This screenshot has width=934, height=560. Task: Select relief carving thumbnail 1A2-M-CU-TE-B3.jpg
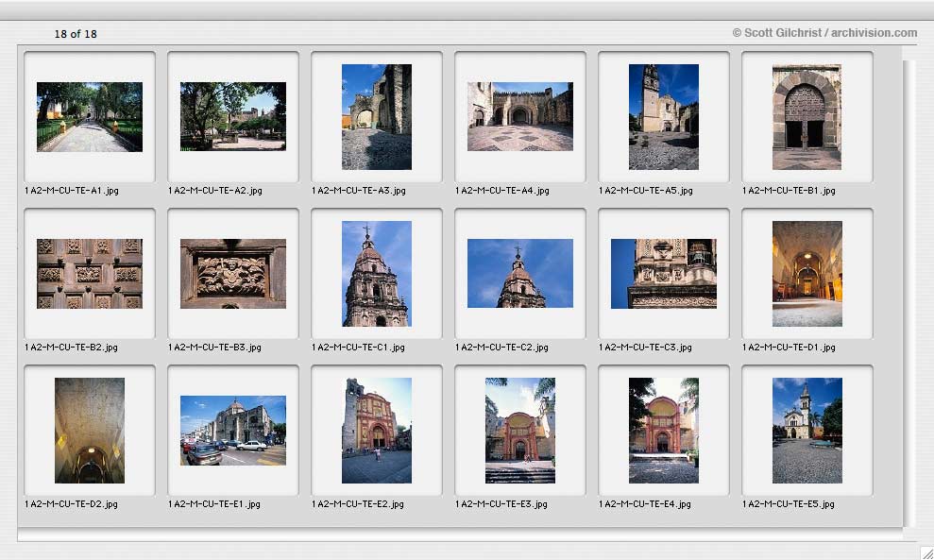pos(233,274)
